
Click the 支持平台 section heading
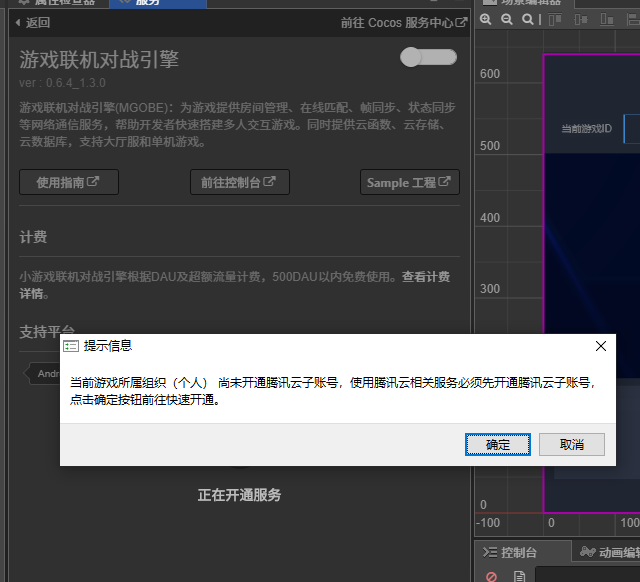47,331
